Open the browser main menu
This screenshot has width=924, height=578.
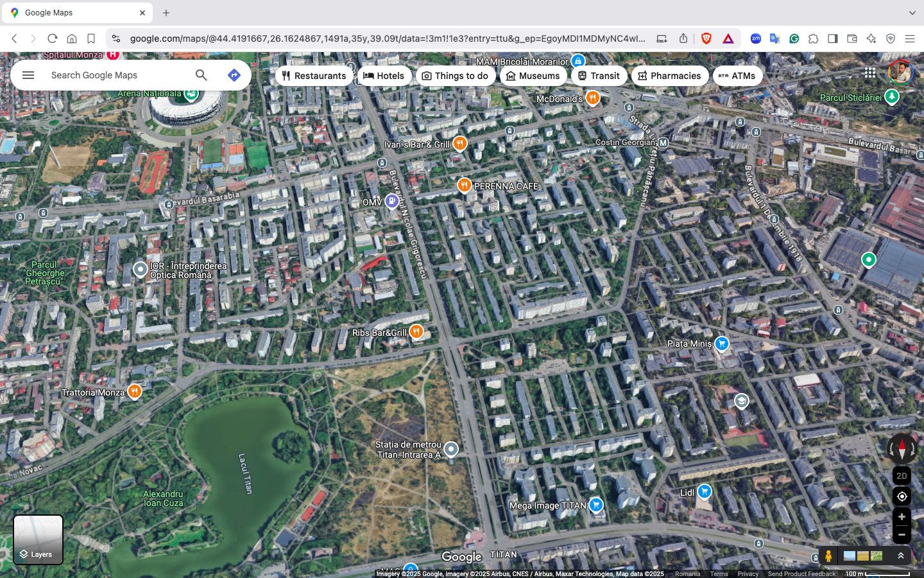[x=909, y=39]
